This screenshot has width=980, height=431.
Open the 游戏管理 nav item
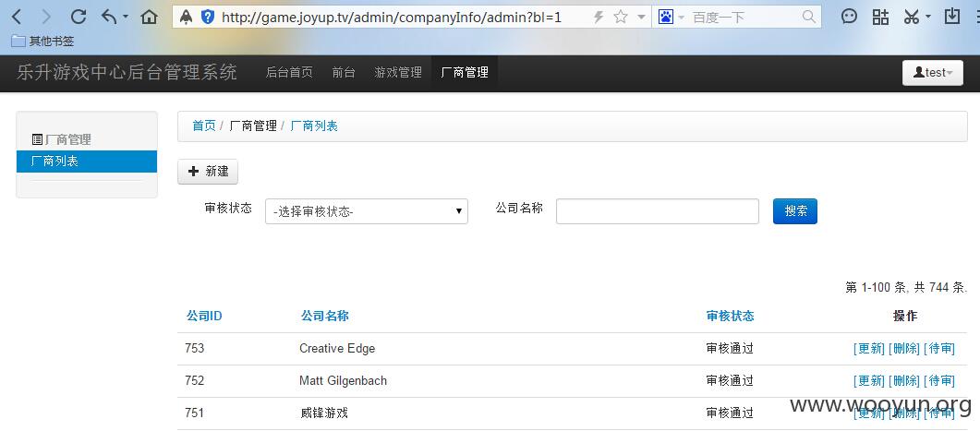398,73
